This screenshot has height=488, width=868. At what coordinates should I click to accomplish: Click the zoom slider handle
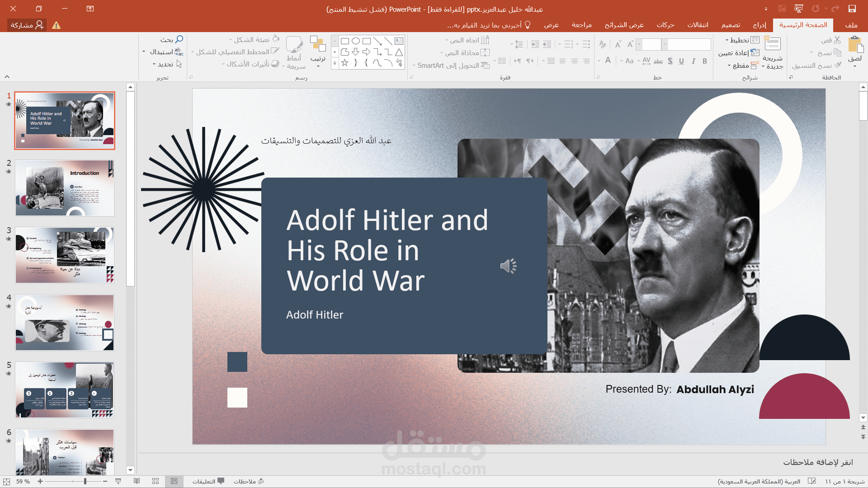pos(85,481)
